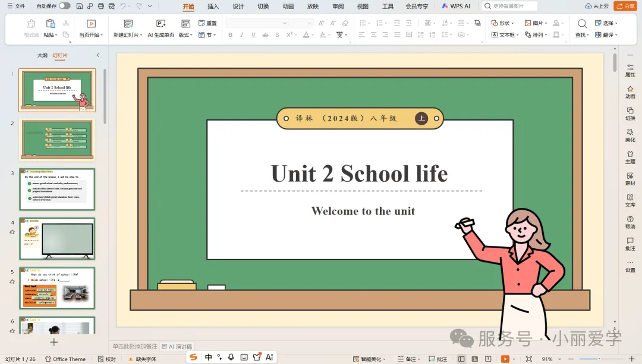642x364 pixels.
Task: Toggle the 自动保存 switch
Action: point(64,6)
